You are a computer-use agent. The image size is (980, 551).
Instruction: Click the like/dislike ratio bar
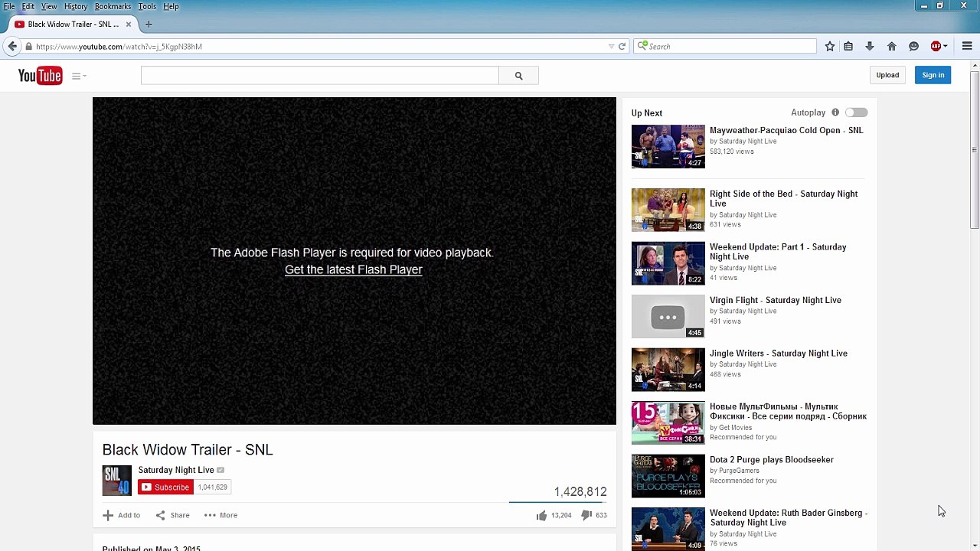pyautogui.click(x=557, y=502)
